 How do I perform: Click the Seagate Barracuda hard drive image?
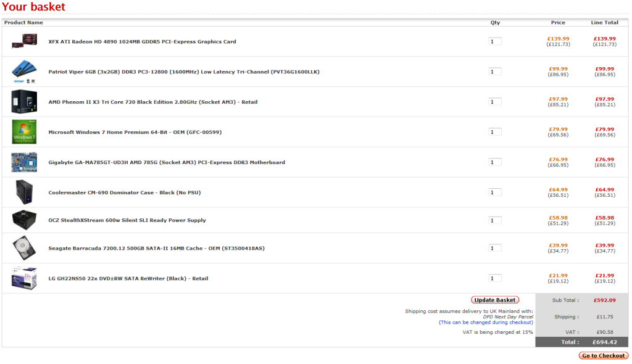pos(24,248)
